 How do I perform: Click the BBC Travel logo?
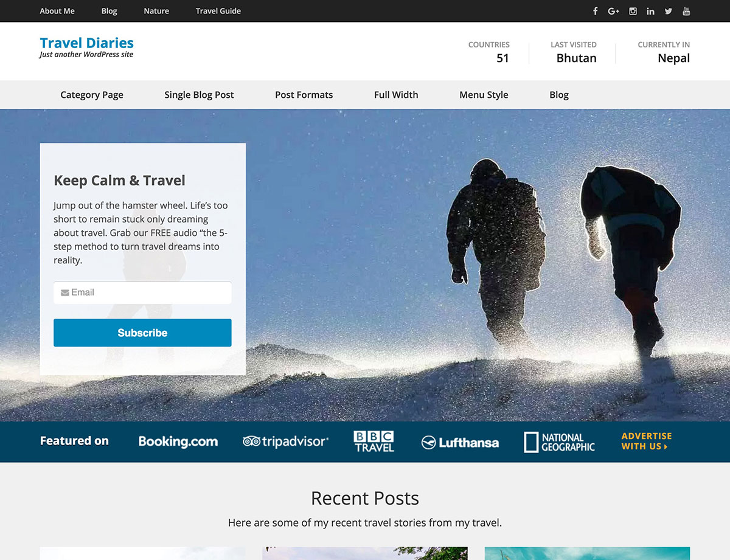click(x=374, y=441)
